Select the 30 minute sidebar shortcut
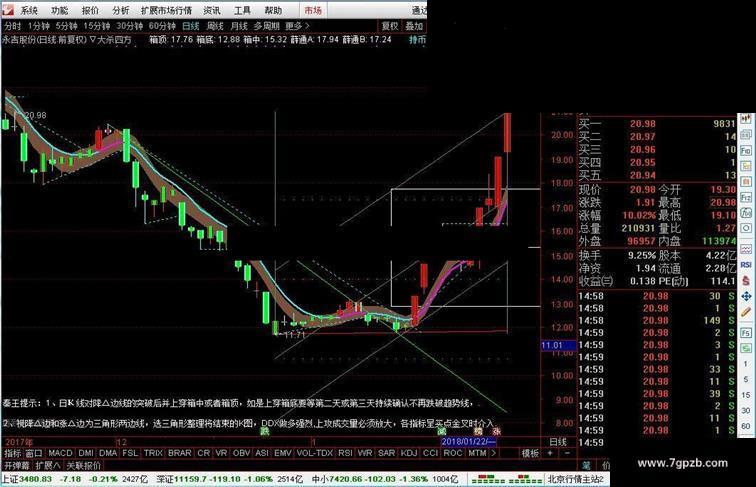The width and height of the screenshot is (756, 487). [746, 411]
